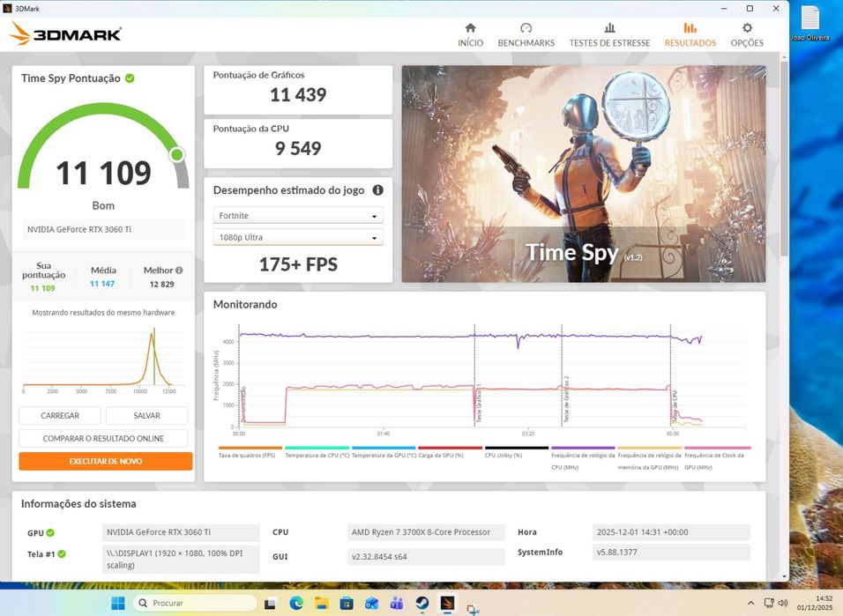Click the green check beside GPU
Image resolution: width=843 pixels, height=616 pixels.
tap(50, 532)
